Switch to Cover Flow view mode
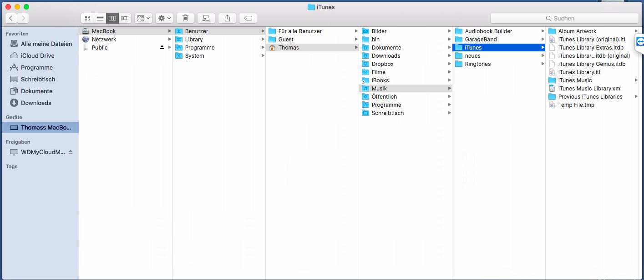The height and width of the screenshot is (280, 644). point(125,18)
